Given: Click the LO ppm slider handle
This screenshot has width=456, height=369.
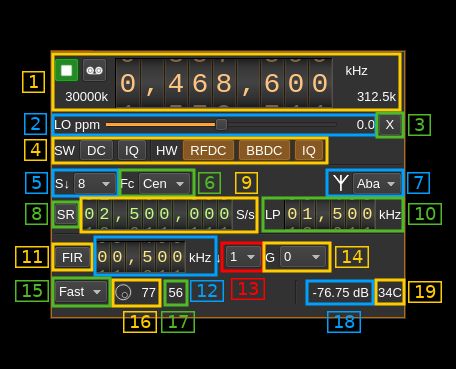Looking at the screenshot, I should (221, 125).
